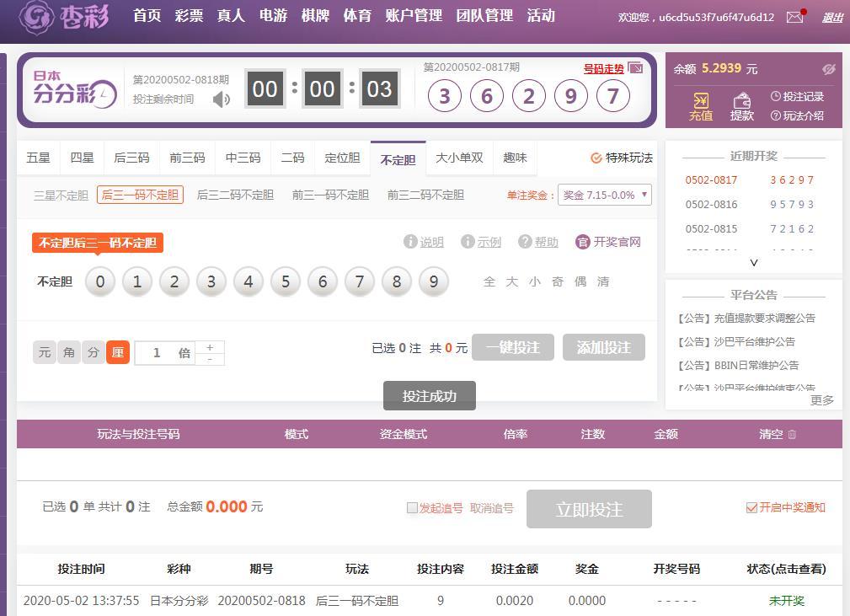This screenshot has height=616, width=850.
Task: Open 号码走势 trend link
Action: [x=603, y=69]
